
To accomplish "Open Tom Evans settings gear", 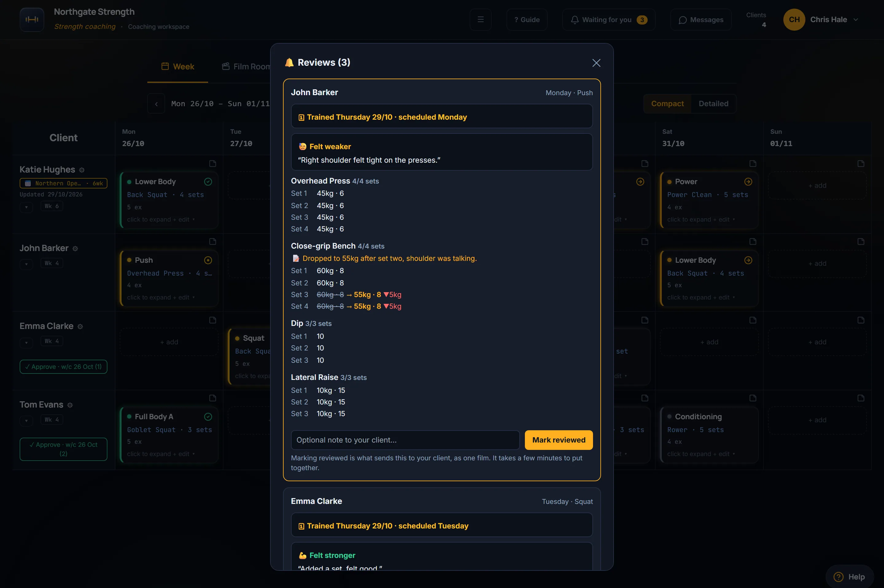I will click(x=70, y=405).
